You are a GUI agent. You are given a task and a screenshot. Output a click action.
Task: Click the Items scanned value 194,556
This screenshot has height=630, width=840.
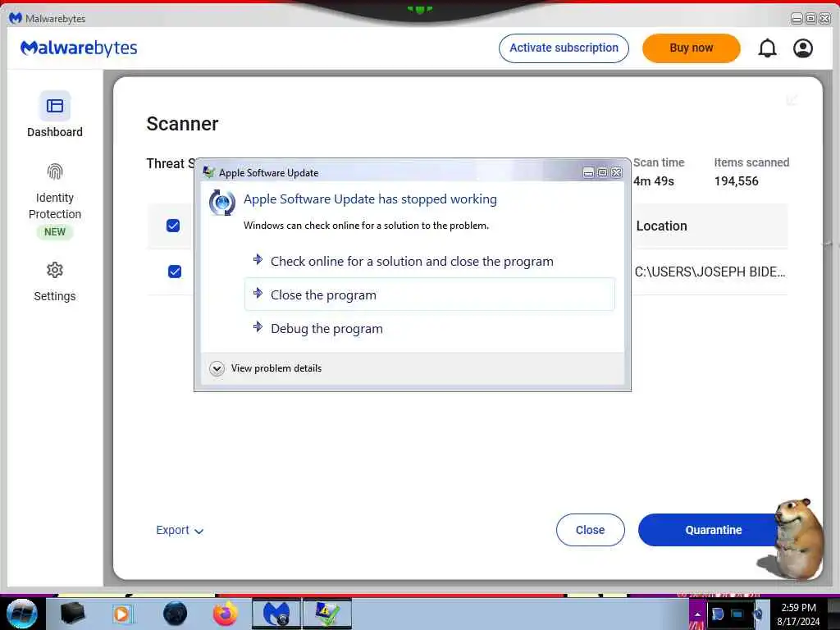736,181
